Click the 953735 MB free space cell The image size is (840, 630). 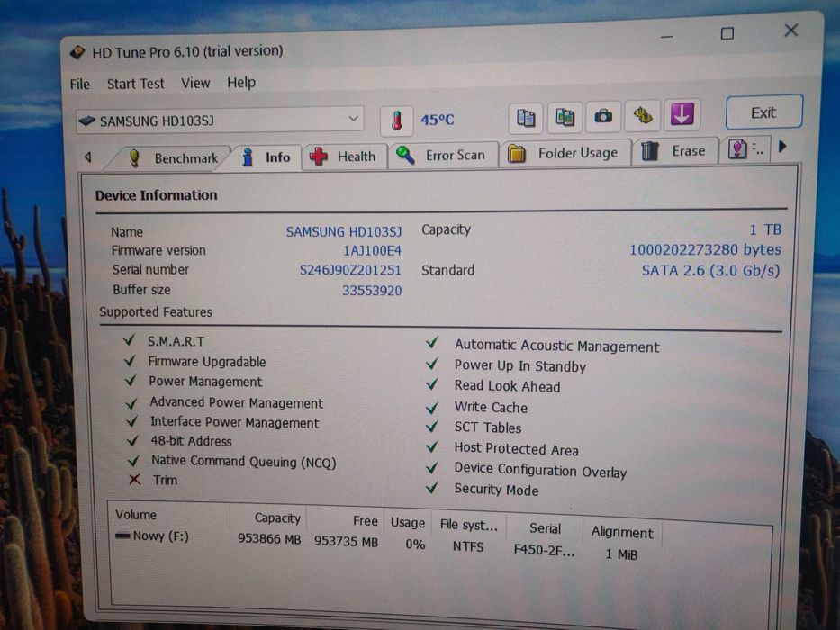click(346, 542)
